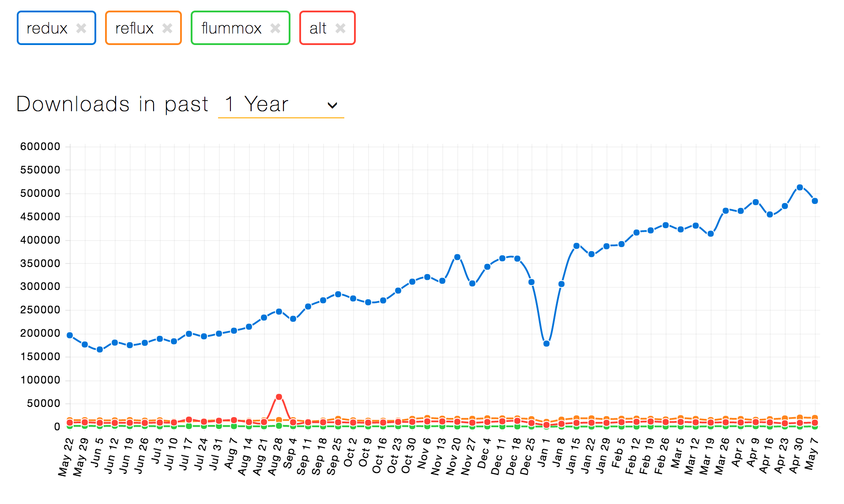Click the redux data point at Jan 15

576,246
